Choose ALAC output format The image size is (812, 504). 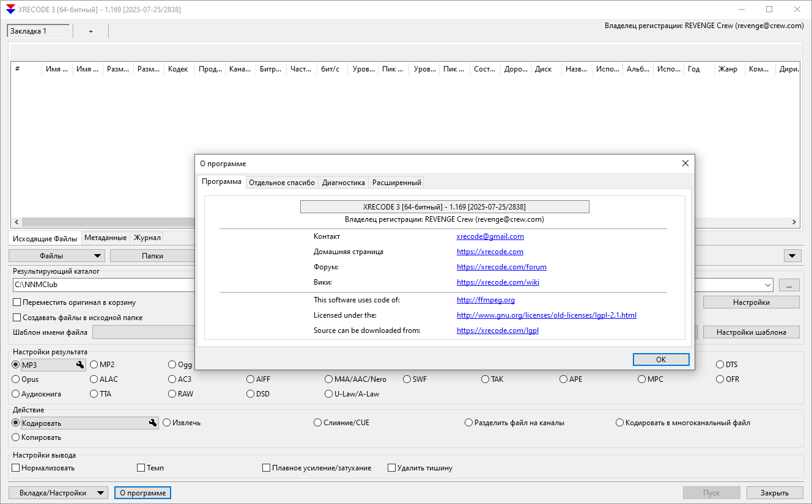[94, 379]
